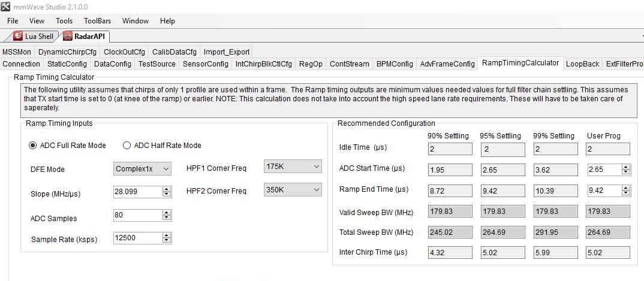Screen dimensions: 644x281
Task: Select ADC Half Rate Mode radio button
Action: (127, 145)
